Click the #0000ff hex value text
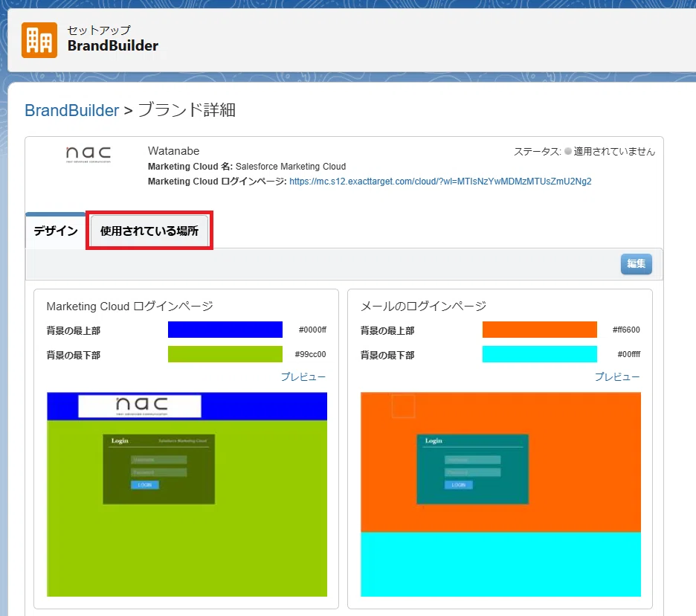The height and width of the screenshot is (616, 696). click(x=312, y=330)
